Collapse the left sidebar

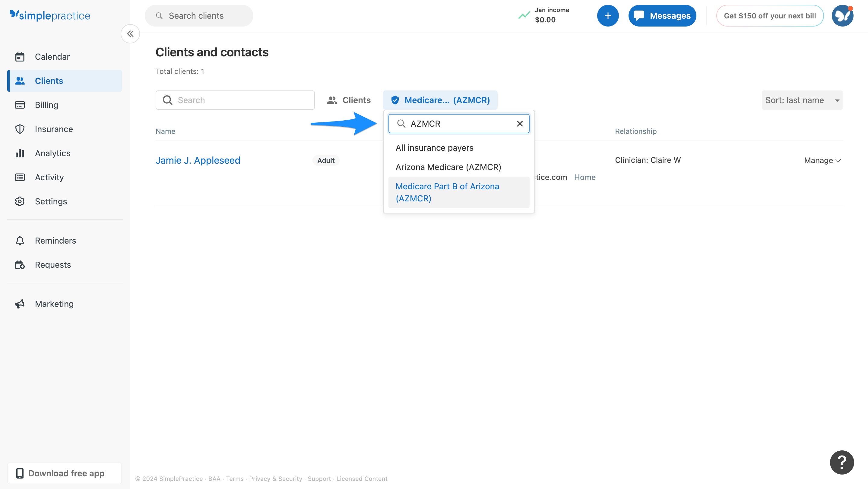(x=130, y=34)
